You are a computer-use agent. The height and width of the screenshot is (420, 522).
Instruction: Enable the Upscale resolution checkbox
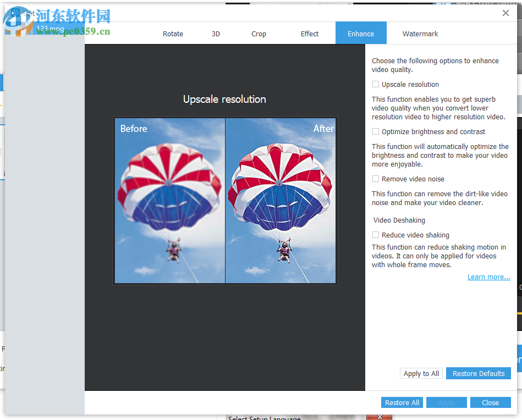376,84
